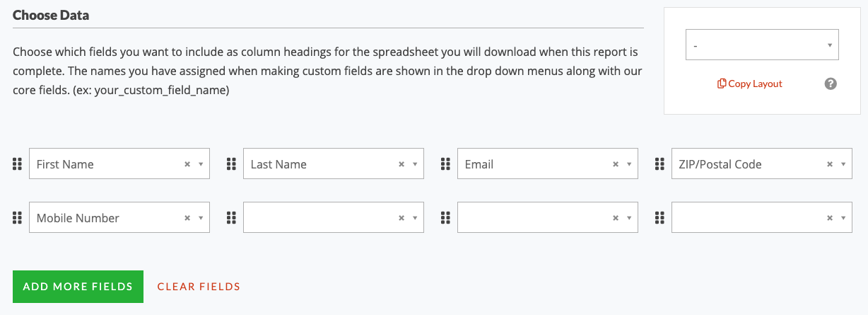Click drag handle beside Last Name field
Image resolution: width=868 pixels, height=315 pixels.
[x=231, y=164]
